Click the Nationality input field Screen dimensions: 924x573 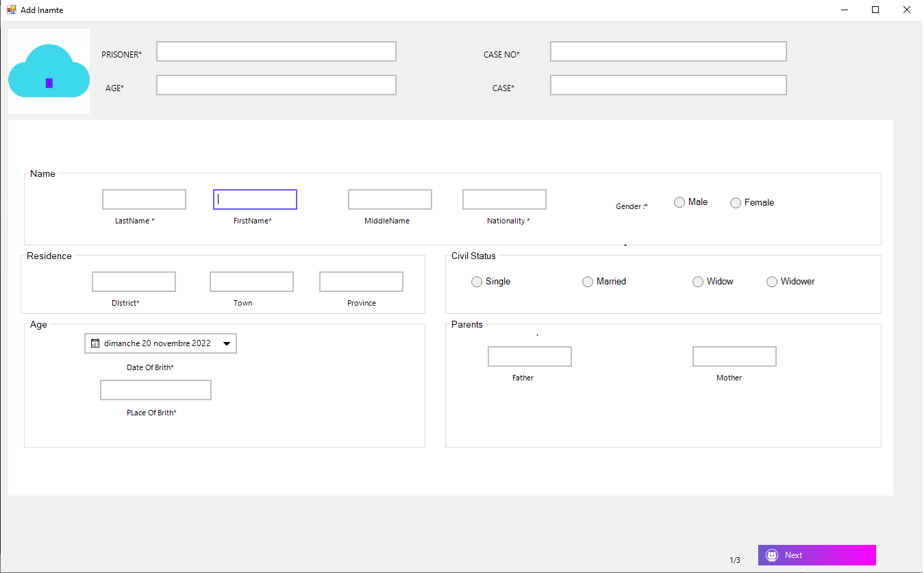(504, 199)
